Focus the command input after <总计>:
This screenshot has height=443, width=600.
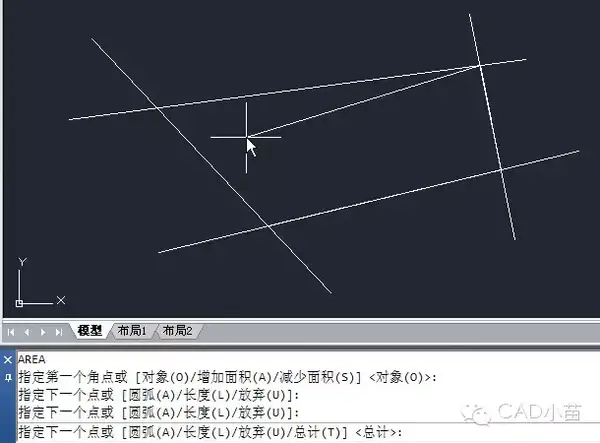click(x=497, y=433)
